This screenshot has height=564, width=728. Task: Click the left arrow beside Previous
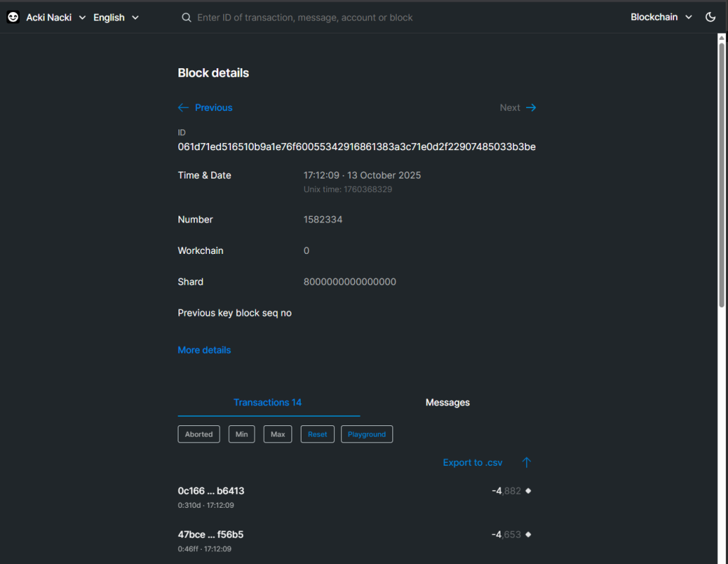(x=183, y=107)
